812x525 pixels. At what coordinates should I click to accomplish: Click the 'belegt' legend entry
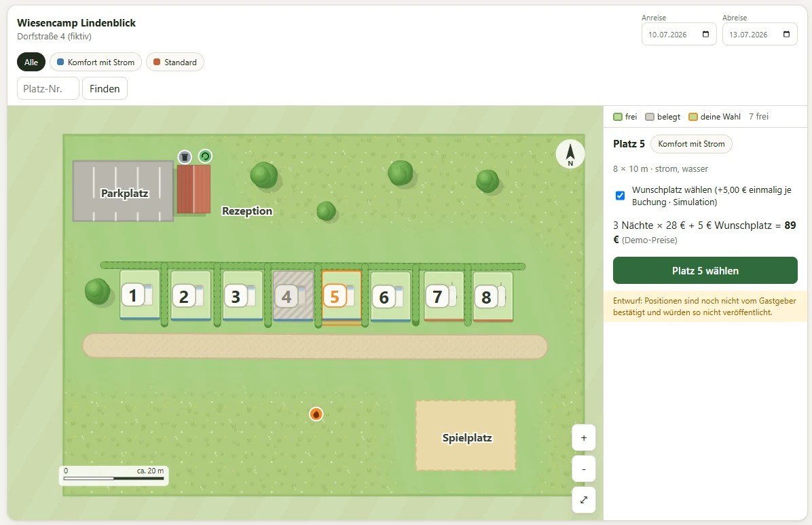[663, 117]
